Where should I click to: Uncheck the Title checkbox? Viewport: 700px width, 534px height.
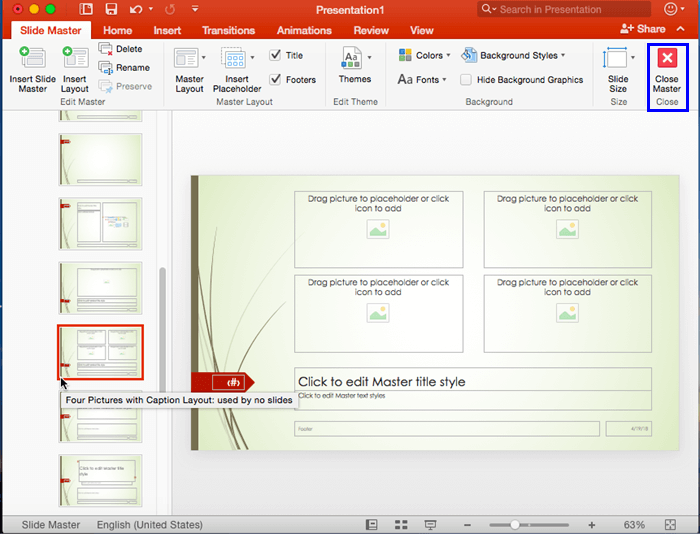pos(275,56)
